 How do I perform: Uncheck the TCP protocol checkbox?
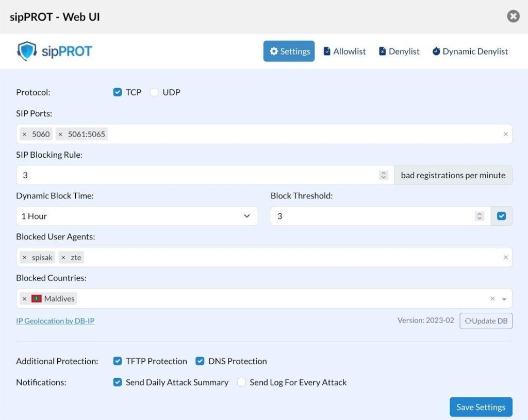[117, 92]
